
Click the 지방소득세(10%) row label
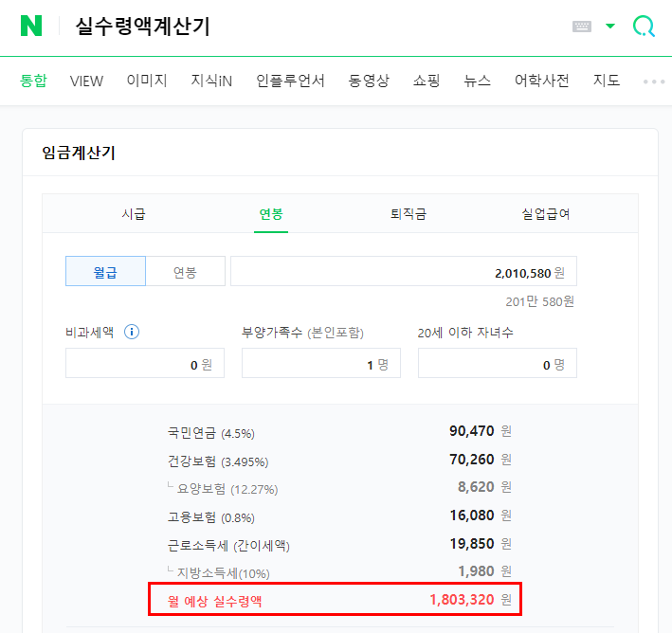click(224, 572)
